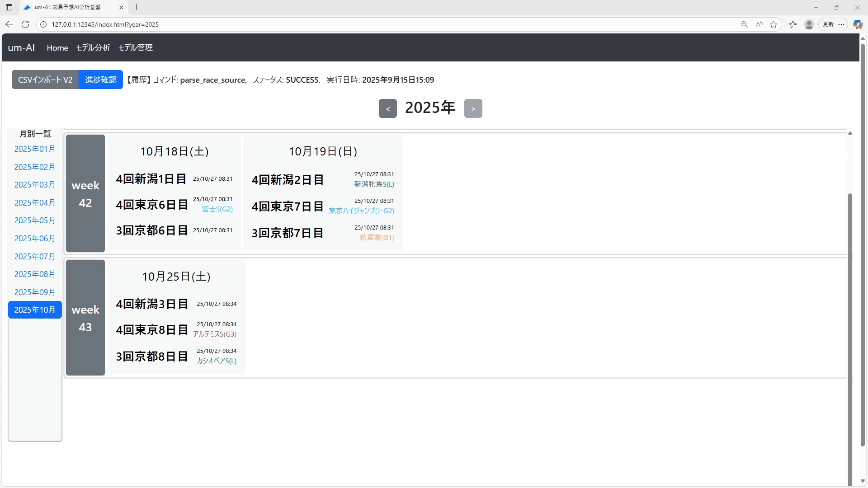Open the browser zoom control
Viewport: 868px width, 488px height.
744,24
